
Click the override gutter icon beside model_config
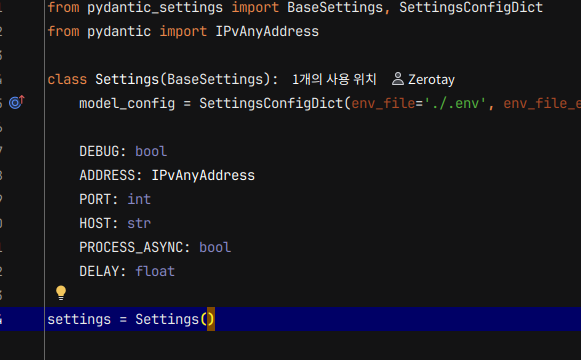pos(17,102)
